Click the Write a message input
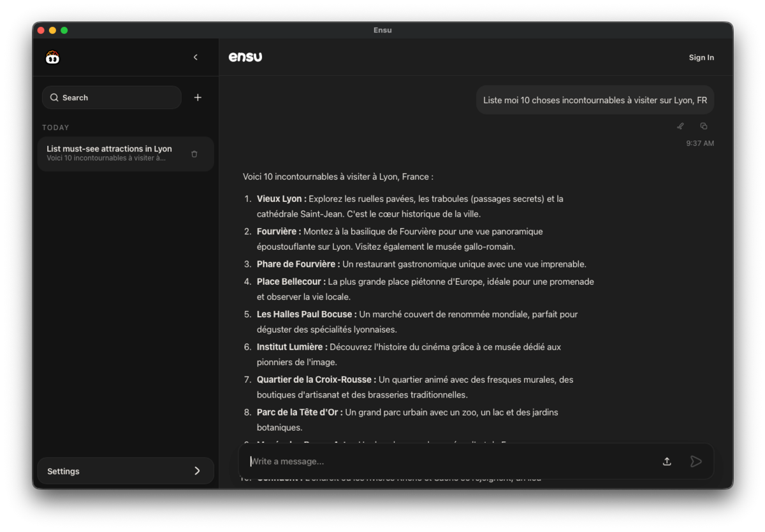The image size is (765, 532). pyautogui.click(x=446, y=461)
